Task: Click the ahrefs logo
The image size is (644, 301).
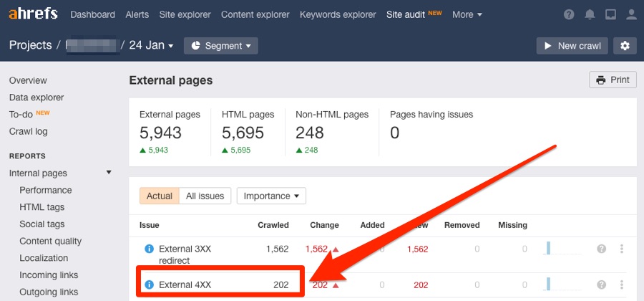Action: [x=33, y=14]
